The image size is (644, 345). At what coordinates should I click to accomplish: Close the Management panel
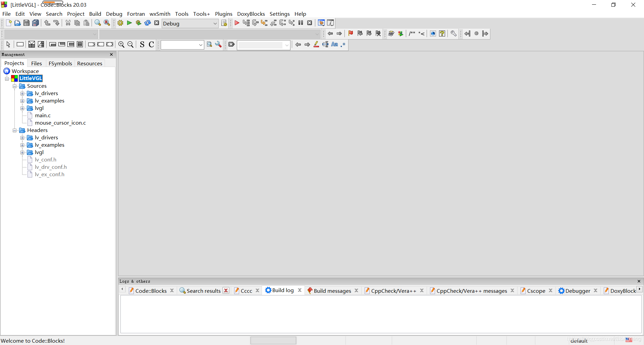(111, 54)
